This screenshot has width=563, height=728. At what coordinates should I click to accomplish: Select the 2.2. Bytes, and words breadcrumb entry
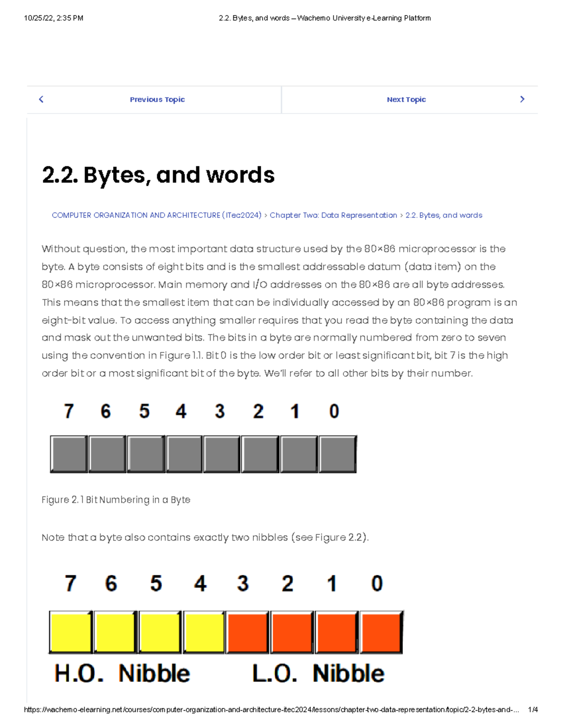[x=444, y=215]
